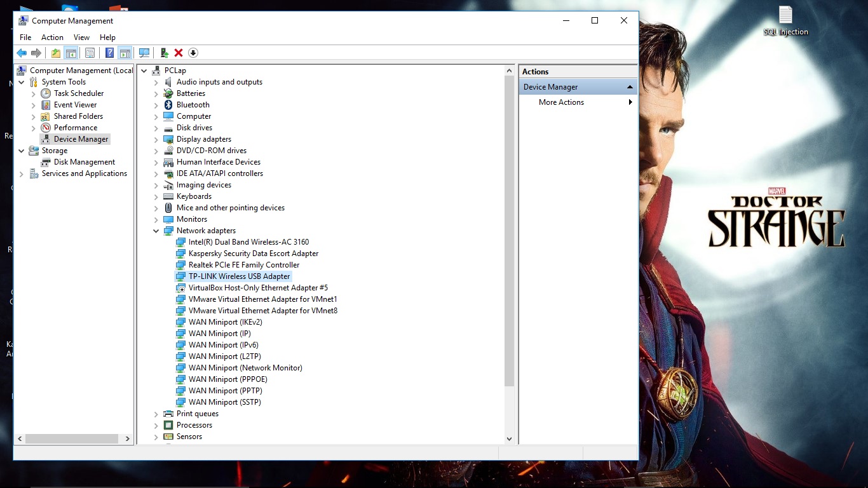Collapse the System Tools tree node
The image size is (868, 488).
(x=22, y=82)
